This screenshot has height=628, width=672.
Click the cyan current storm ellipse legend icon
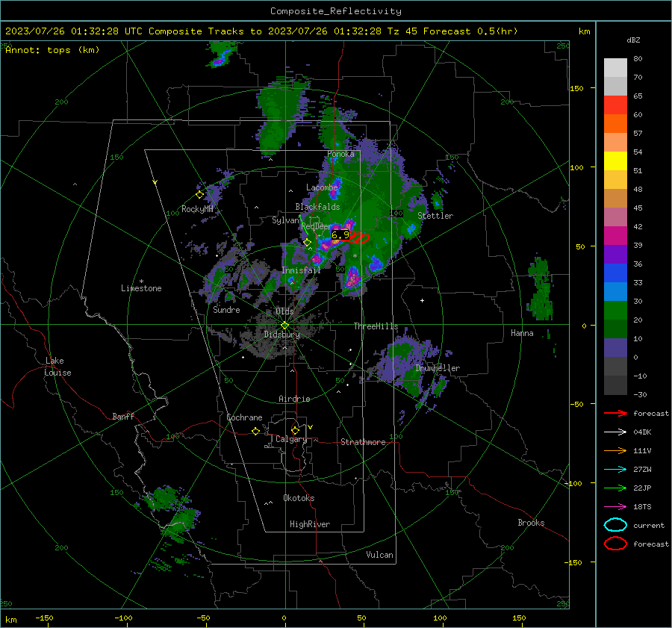[615, 525]
